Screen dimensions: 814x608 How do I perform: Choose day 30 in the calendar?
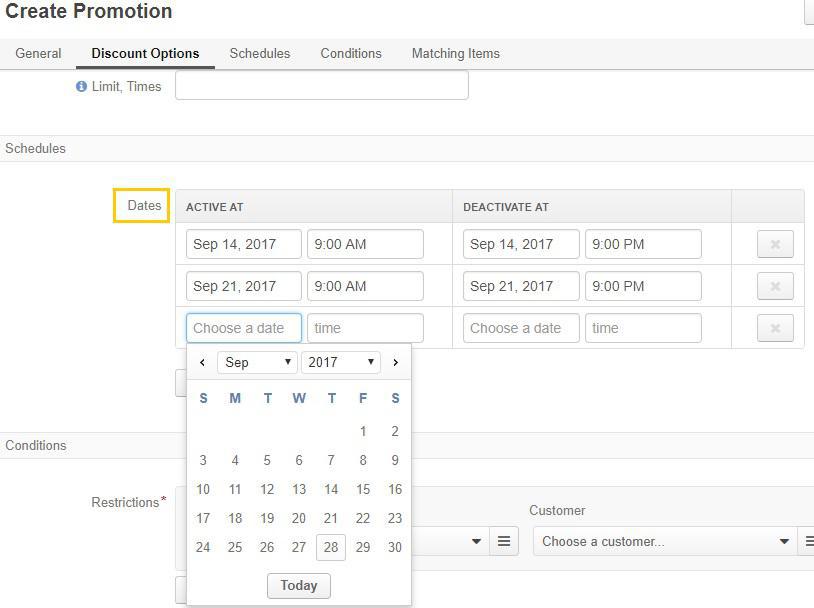[395, 547]
